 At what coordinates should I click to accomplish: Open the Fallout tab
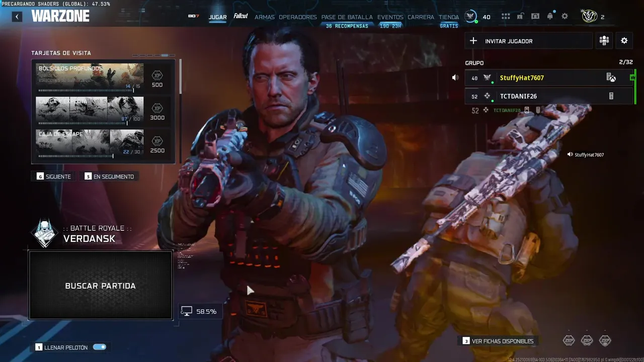pyautogui.click(x=240, y=16)
